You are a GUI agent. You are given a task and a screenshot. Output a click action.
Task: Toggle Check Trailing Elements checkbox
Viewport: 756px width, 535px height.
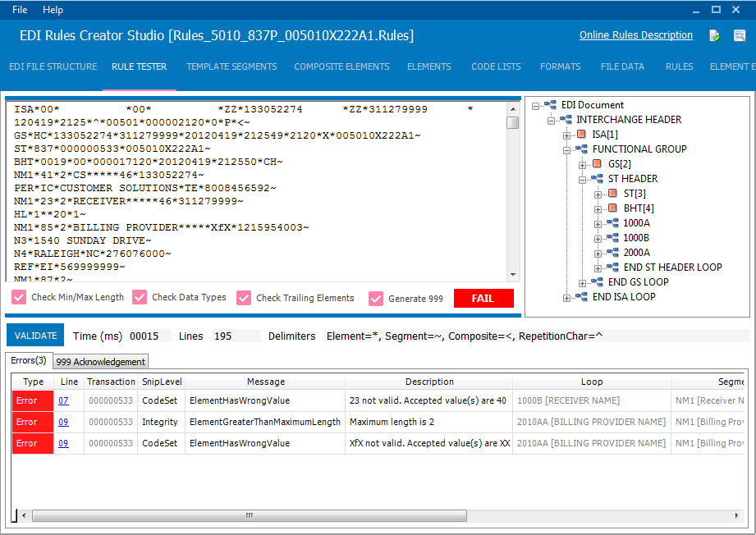click(244, 299)
